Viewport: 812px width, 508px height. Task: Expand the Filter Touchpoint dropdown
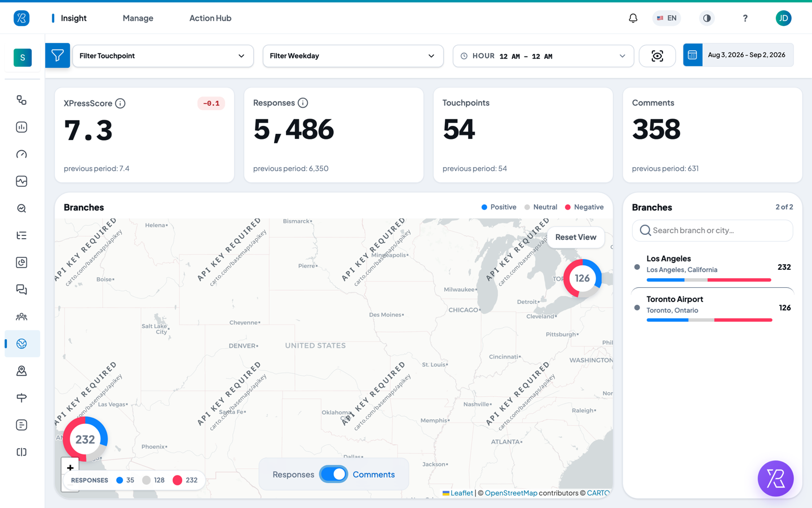[163, 56]
